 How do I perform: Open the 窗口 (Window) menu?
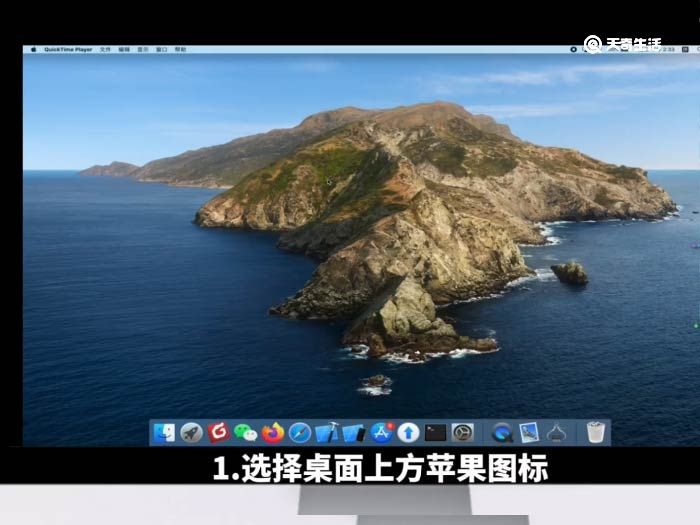point(161,49)
